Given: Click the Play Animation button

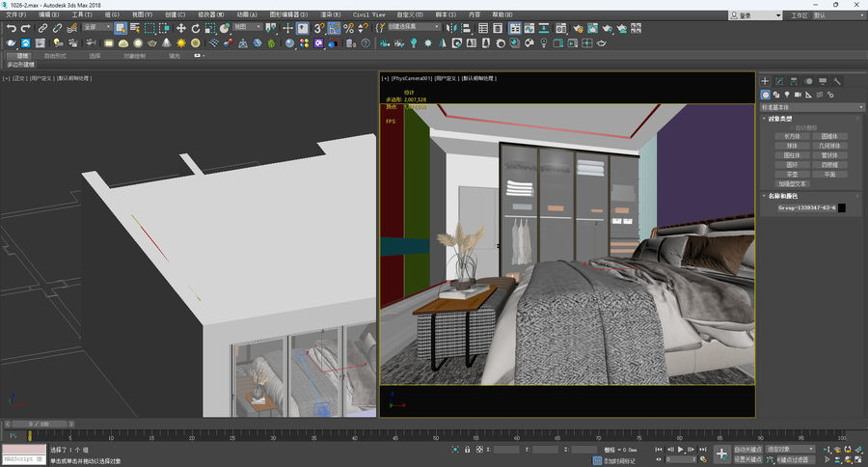Looking at the screenshot, I should (x=680, y=450).
